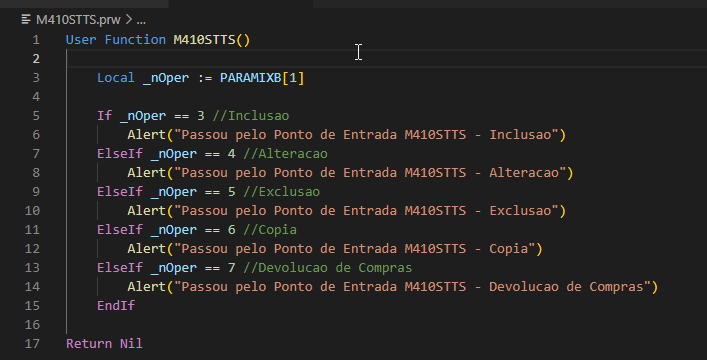The width and height of the screenshot is (707, 360).
Task: Click the 'Function' keyword on line 1
Action: pos(135,40)
